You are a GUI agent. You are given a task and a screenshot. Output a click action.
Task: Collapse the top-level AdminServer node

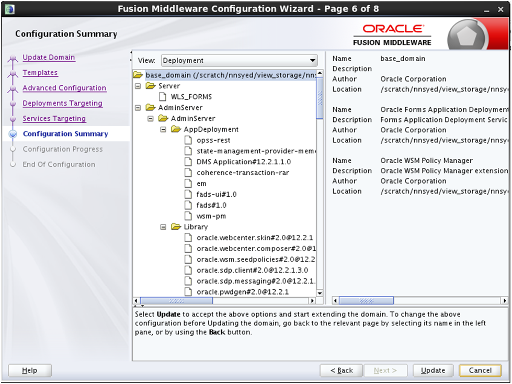click(138, 108)
